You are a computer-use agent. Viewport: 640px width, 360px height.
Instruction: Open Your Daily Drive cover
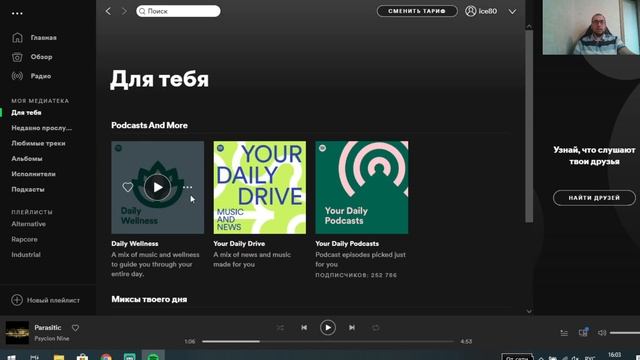260,187
